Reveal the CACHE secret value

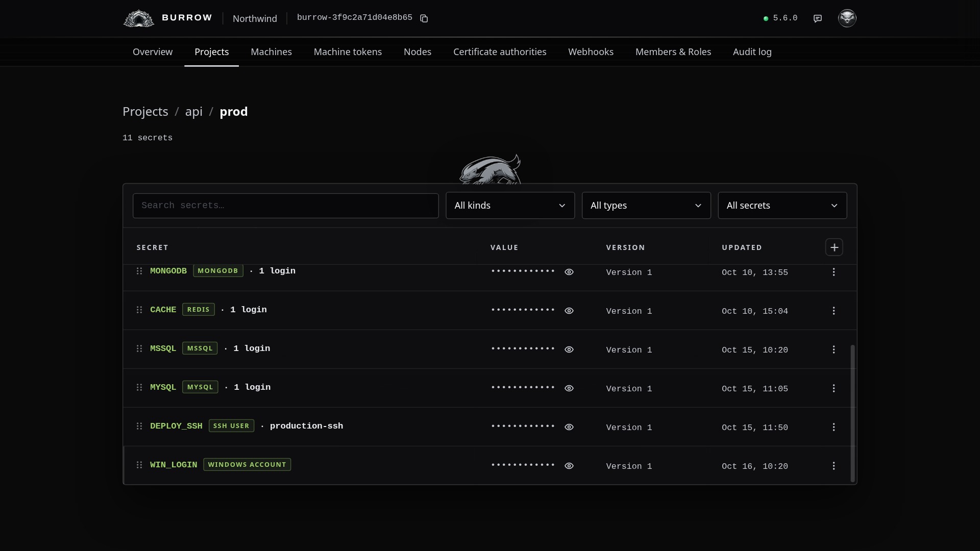coord(569,311)
